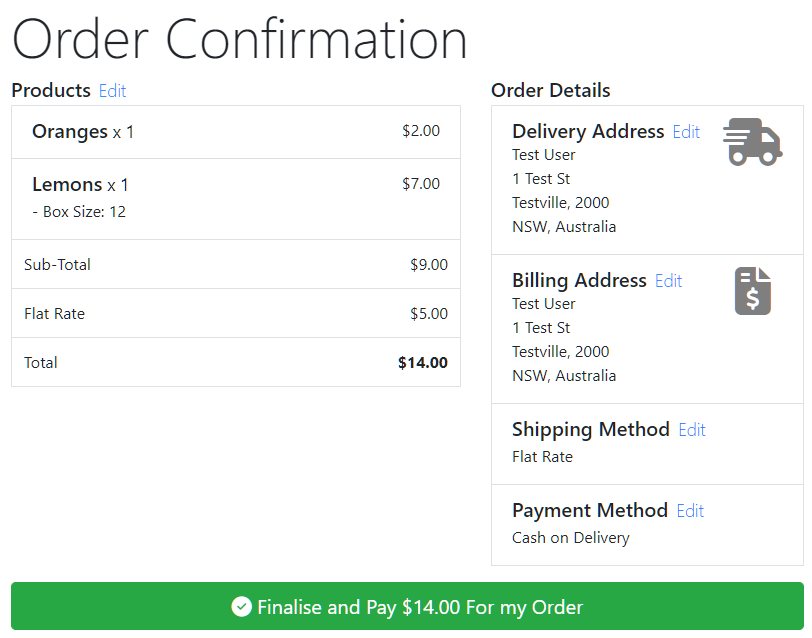Screen dimensions: 812x638
Task: Finalise and Pay $14.00 for order
Action: (x=407, y=606)
